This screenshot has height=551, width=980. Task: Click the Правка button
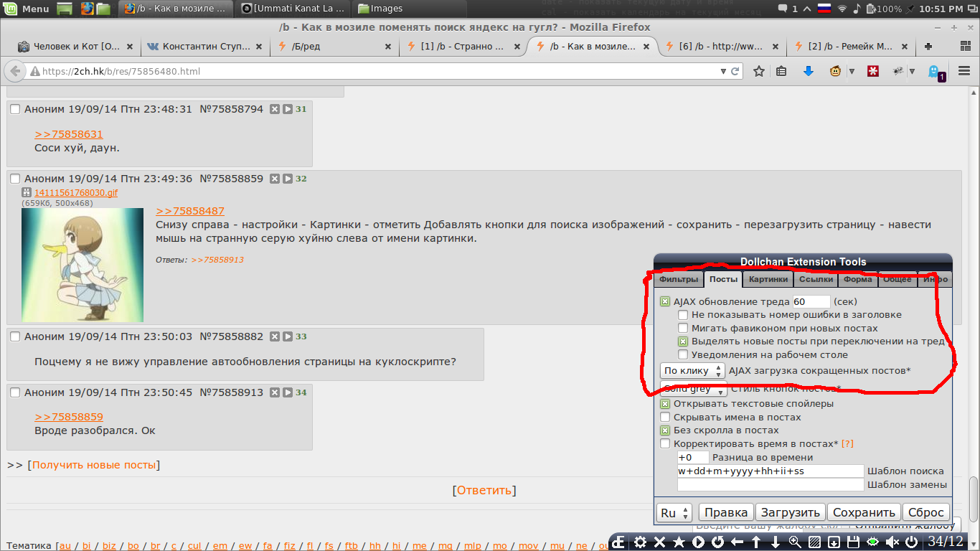tap(726, 512)
